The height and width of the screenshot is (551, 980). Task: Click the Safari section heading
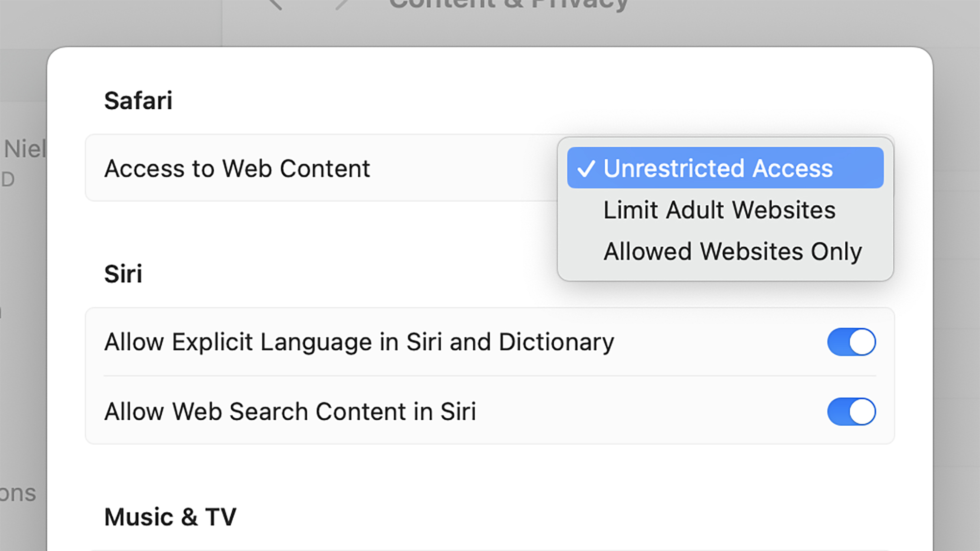pyautogui.click(x=138, y=101)
